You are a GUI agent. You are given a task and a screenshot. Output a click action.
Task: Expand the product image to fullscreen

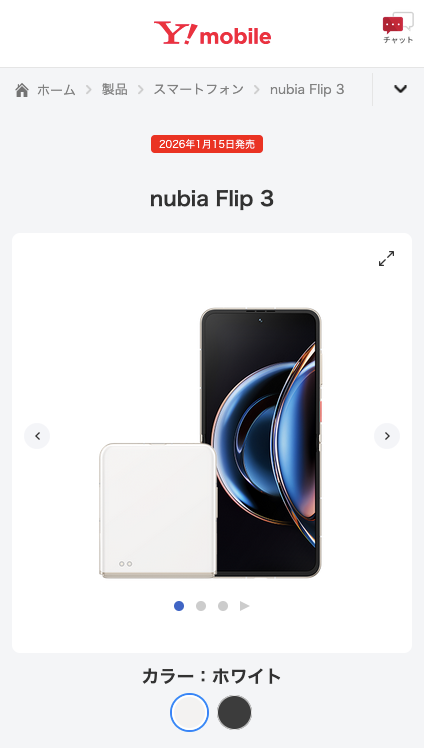click(x=386, y=259)
